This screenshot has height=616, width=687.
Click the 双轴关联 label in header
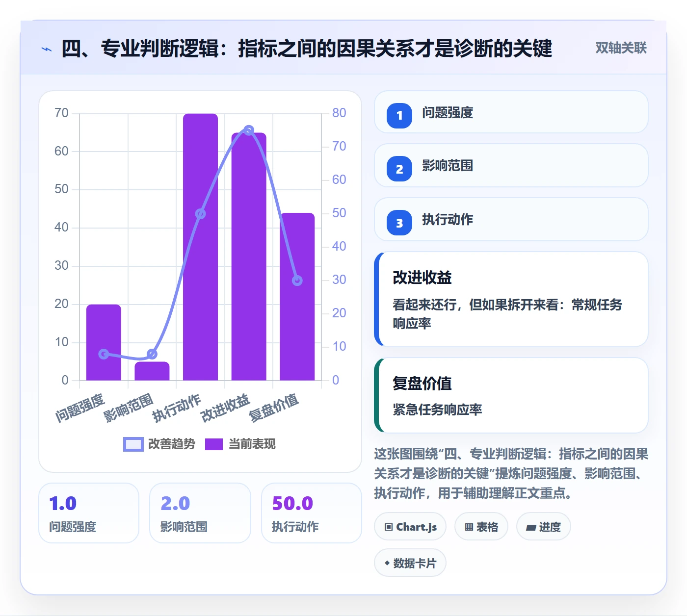pos(621,48)
